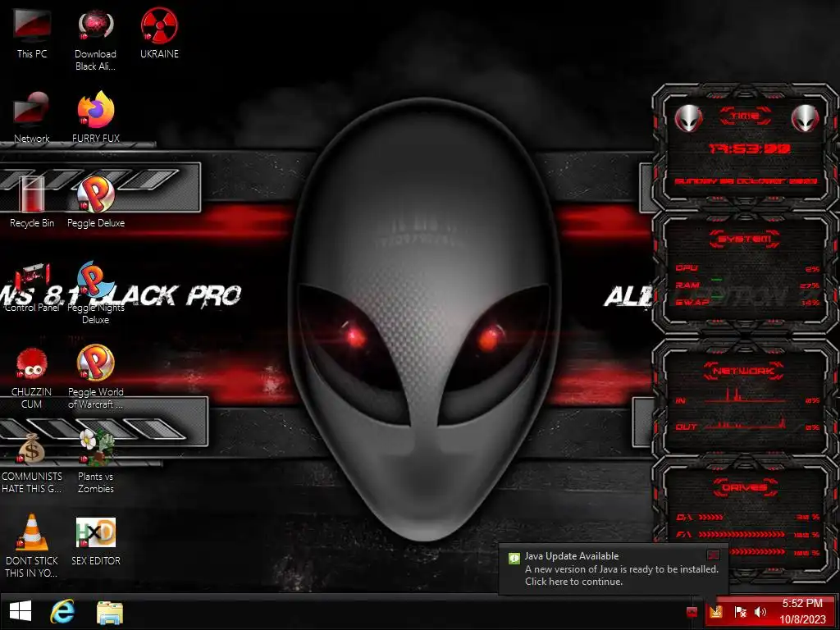The height and width of the screenshot is (630, 840).
Task: Click the 10/8/2023 date in taskbar
Action: coord(802,619)
